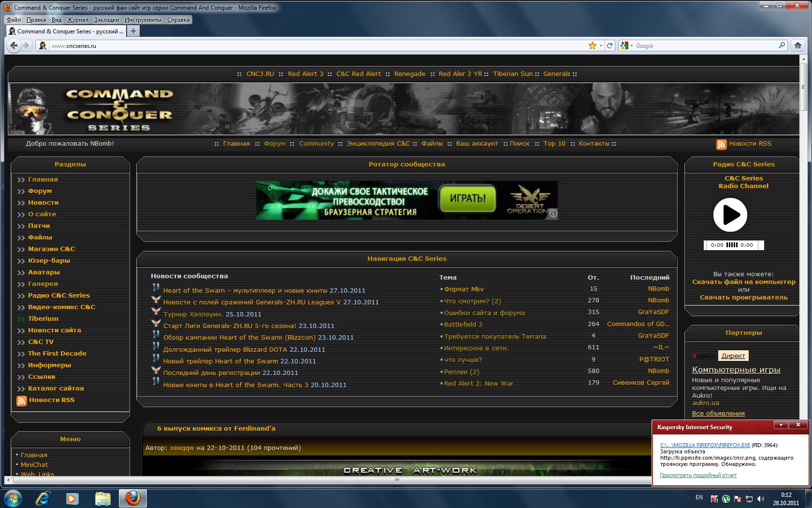Click the back navigation arrow
Viewport: 812px width, 508px height.
14,45
